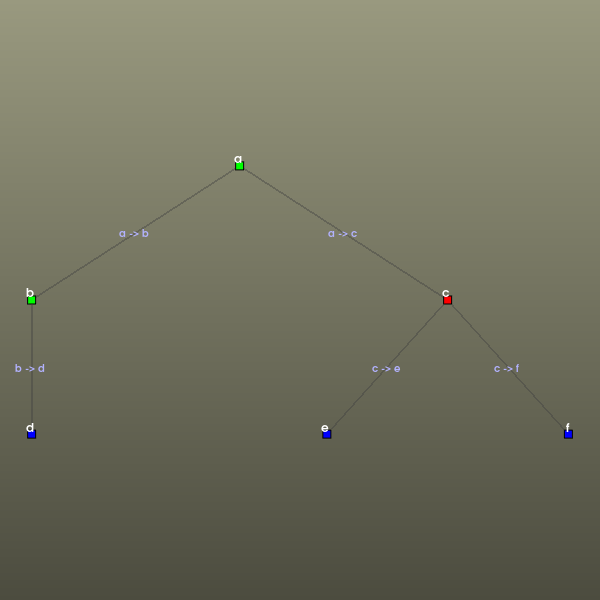Screen dimensions: 600x600
Task: Click empty canvas background below the tree
Action: [x=300, y=530]
